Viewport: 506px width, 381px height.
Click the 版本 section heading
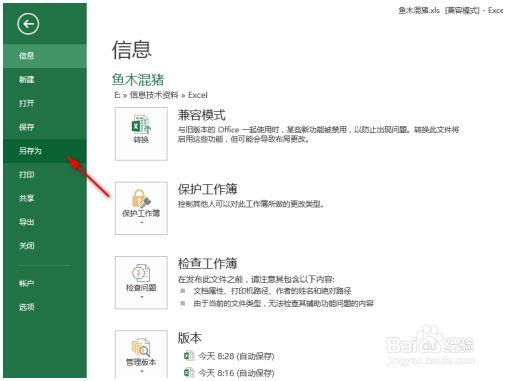[190, 338]
